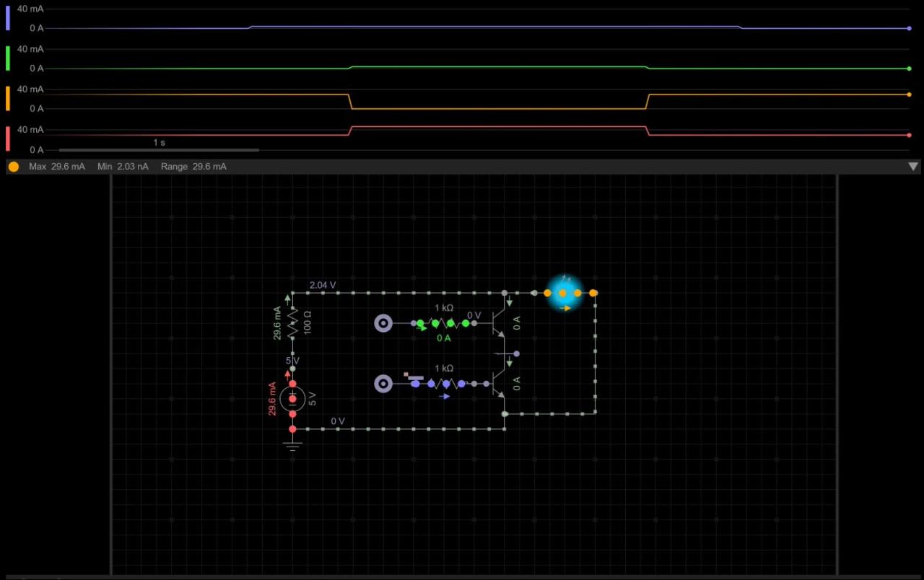Select the 5 V voltage source symbol

point(292,399)
